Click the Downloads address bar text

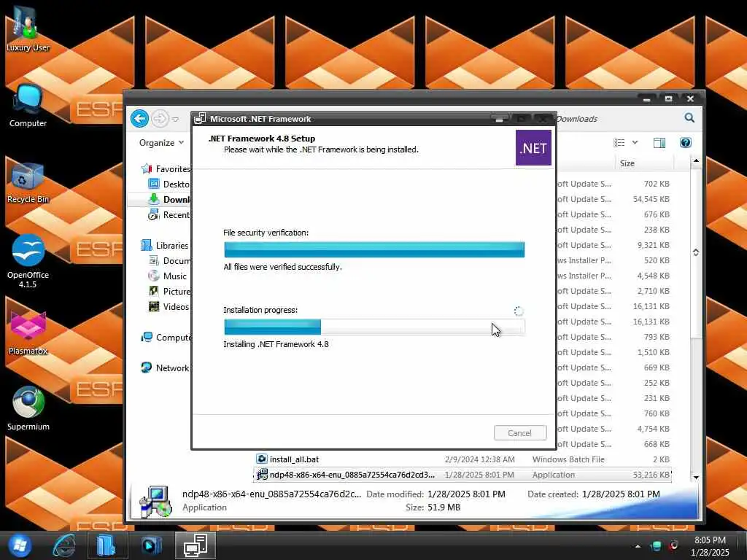click(576, 119)
